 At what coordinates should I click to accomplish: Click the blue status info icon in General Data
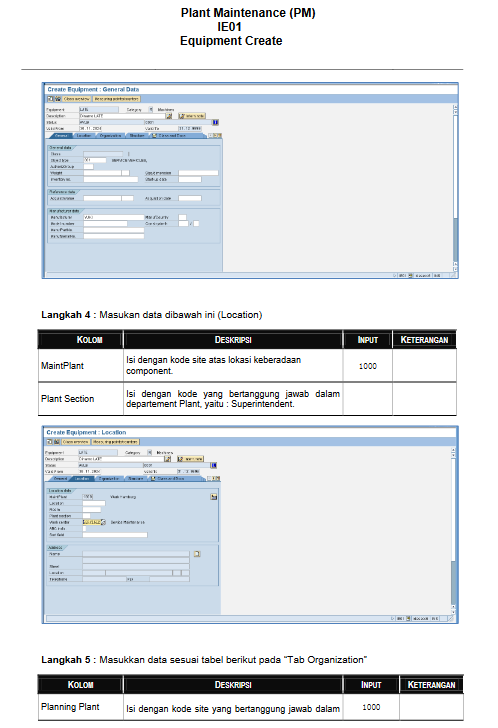tap(215, 122)
